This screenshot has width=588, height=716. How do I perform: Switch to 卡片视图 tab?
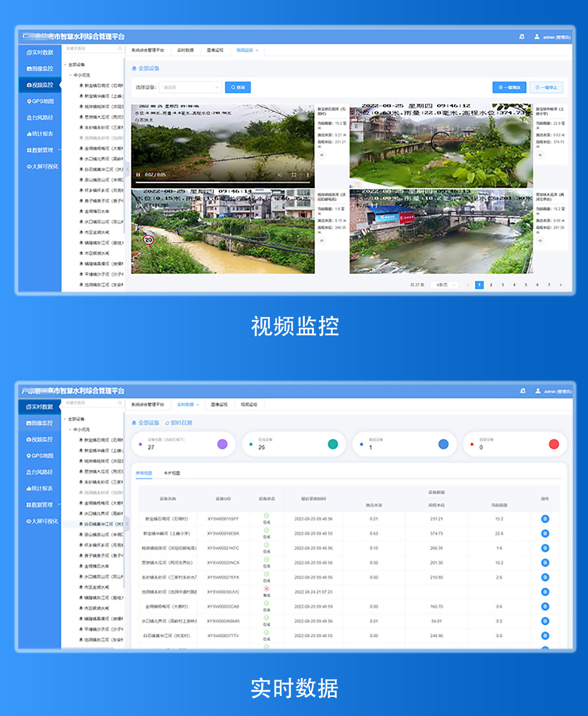(x=171, y=473)
